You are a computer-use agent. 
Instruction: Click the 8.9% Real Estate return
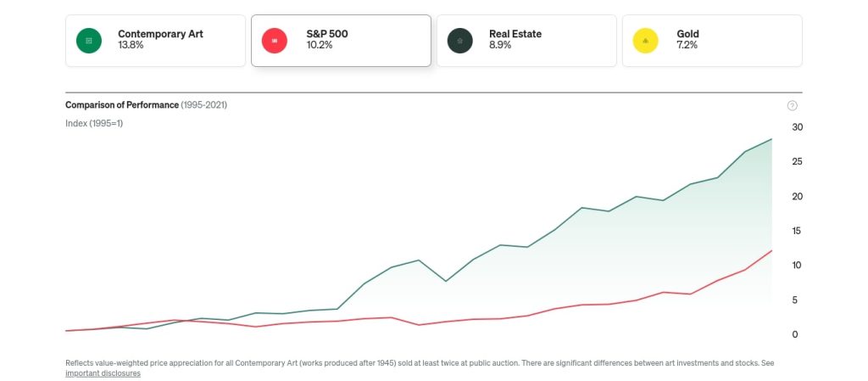(x=501, y=46)
